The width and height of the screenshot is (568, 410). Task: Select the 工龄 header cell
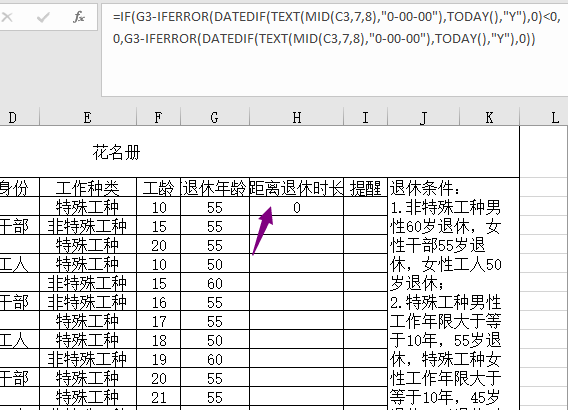coord(158,188)
